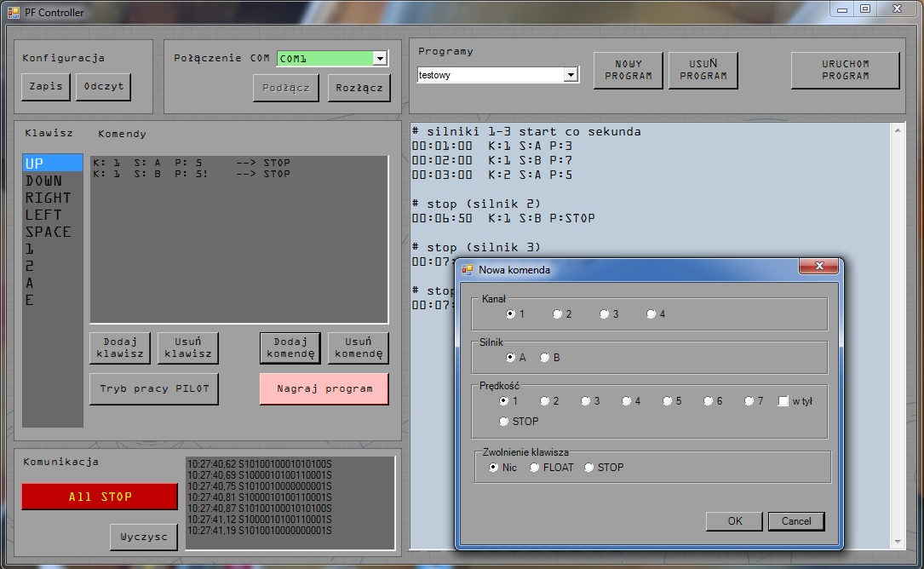This screenshot has height=569, width=924.
Task: Click the PF Controller title bar icon
Action: pyautogui.click(x=13, y=13)
